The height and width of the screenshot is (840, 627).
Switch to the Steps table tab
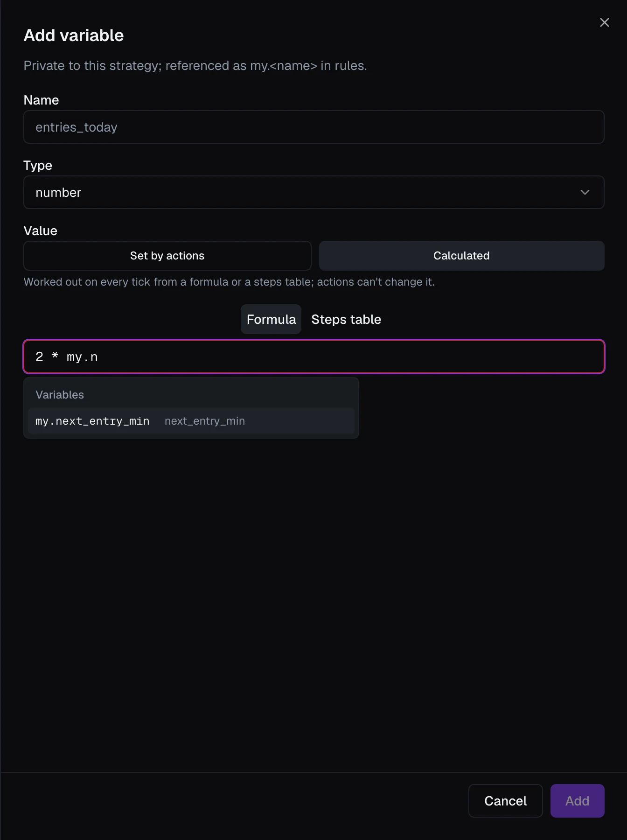pyautogui.click(x=346, y=319)
